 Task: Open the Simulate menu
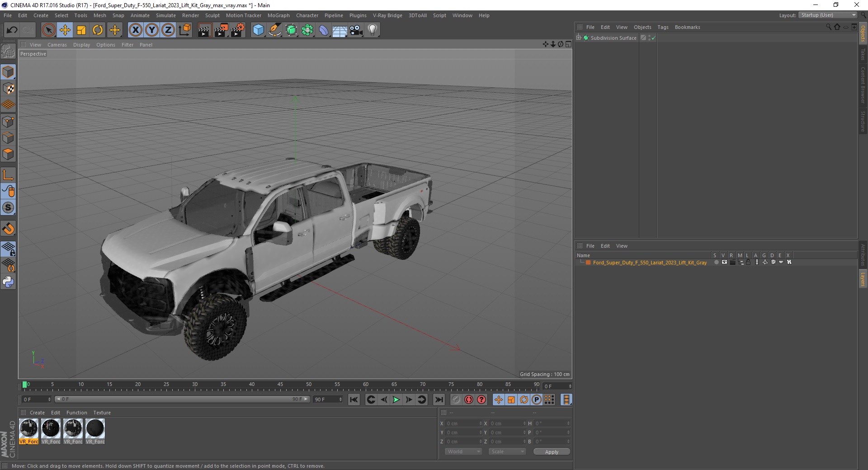[166, 15]
